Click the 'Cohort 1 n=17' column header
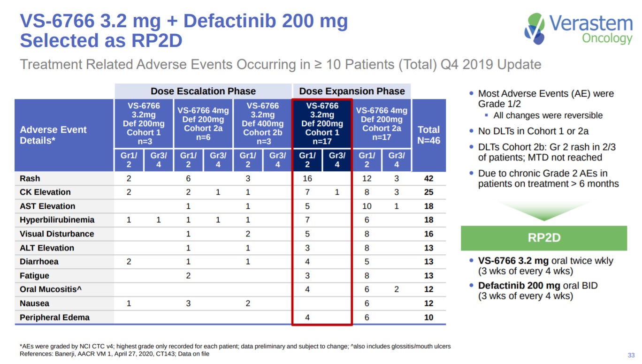This screenshot has width=642, height=364. pos(322,123)
